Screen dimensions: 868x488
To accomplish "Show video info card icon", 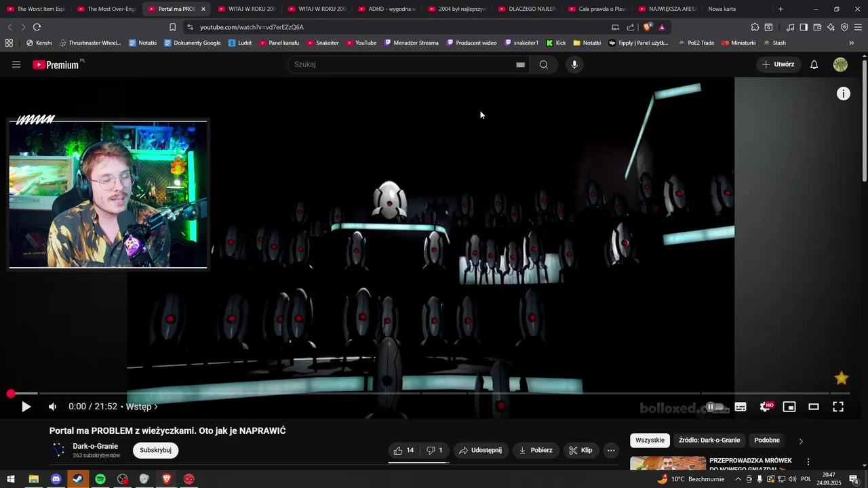I will point(843,94).
